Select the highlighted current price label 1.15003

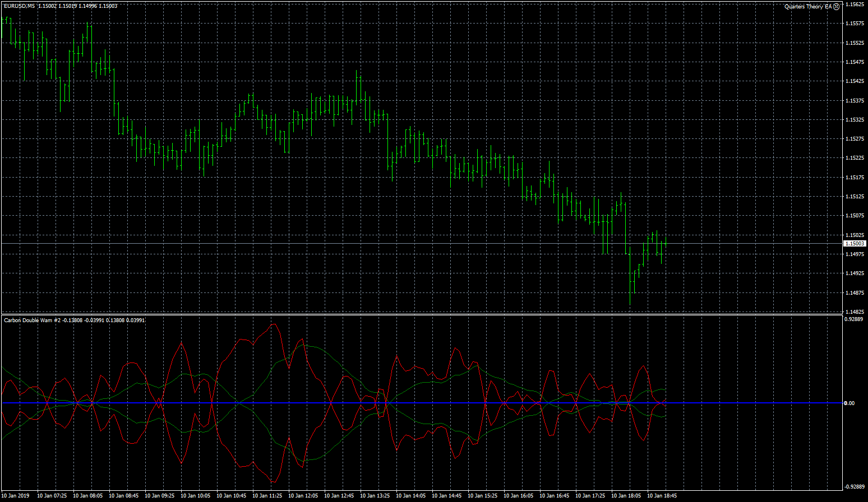pos(855,244)
